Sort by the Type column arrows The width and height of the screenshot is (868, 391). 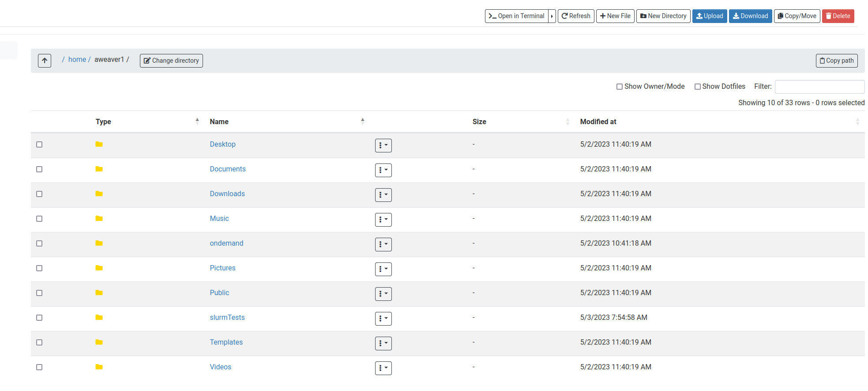click(x=197, y=121)
